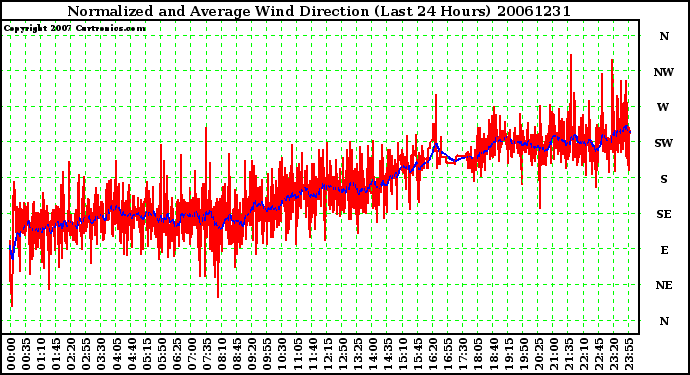
Task: Click the 06:25 time label
Action: (x=177, y=354)
